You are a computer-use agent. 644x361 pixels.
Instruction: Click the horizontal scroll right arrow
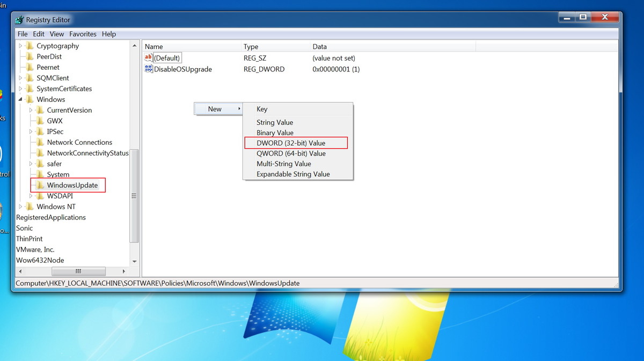[125, 271]
